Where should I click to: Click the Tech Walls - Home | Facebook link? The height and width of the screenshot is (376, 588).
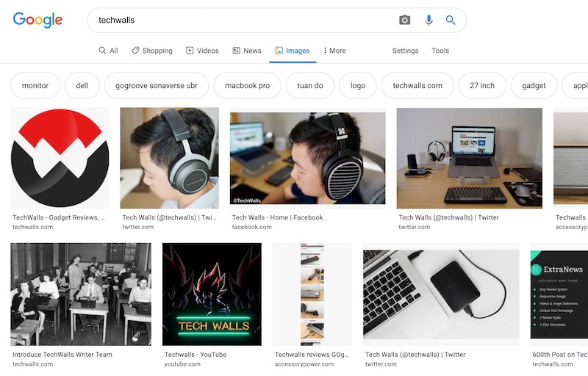[277, 217]
